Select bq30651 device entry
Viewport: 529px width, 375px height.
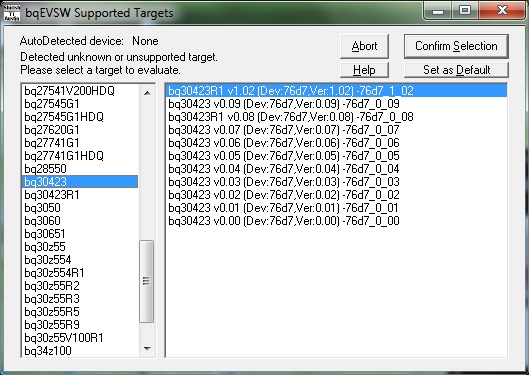pyautogui.click(x=80, y=234)
